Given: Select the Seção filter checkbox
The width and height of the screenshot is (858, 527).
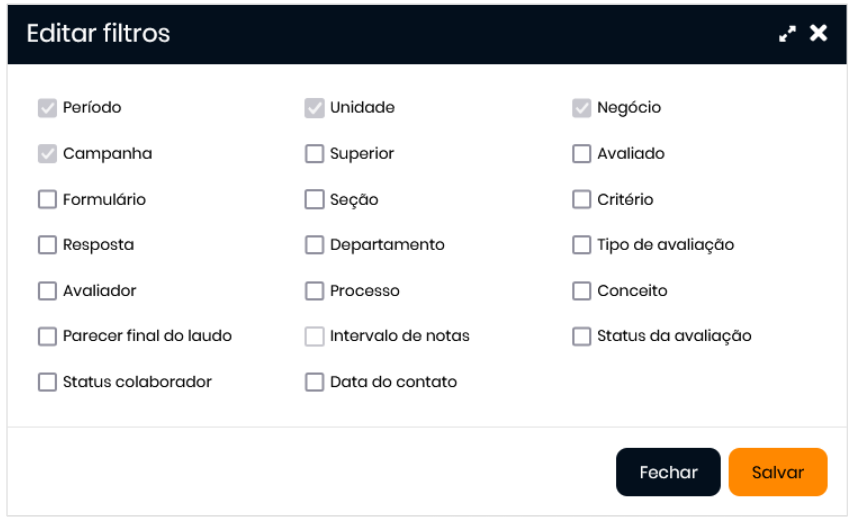Looking at the screenshot, I should pyautogui.click(x=315, y=200).
